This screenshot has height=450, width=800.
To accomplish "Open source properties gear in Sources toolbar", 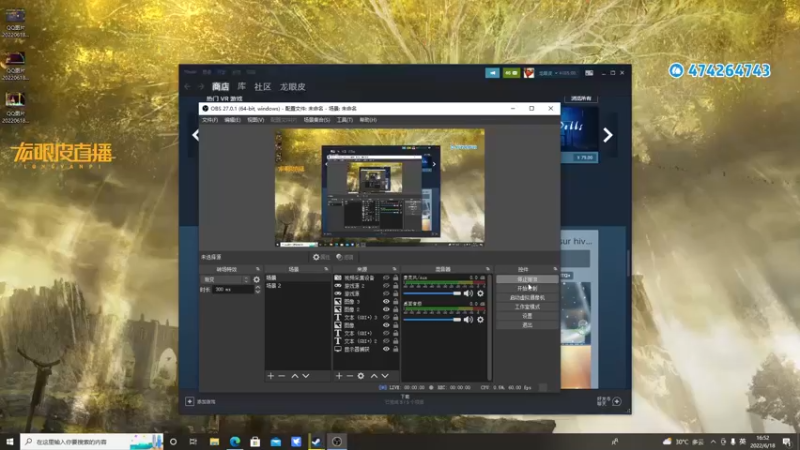I will (361, 376).
